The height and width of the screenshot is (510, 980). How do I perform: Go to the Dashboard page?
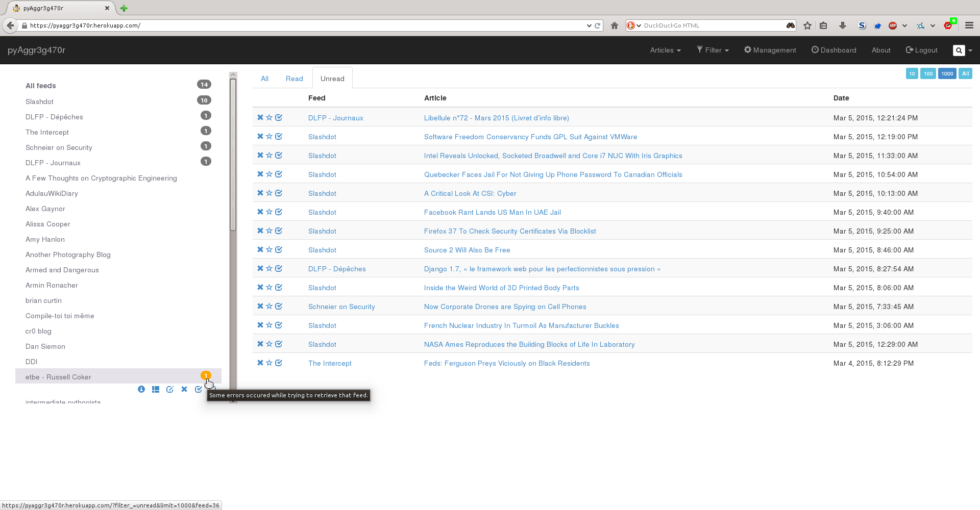[834, 50]
